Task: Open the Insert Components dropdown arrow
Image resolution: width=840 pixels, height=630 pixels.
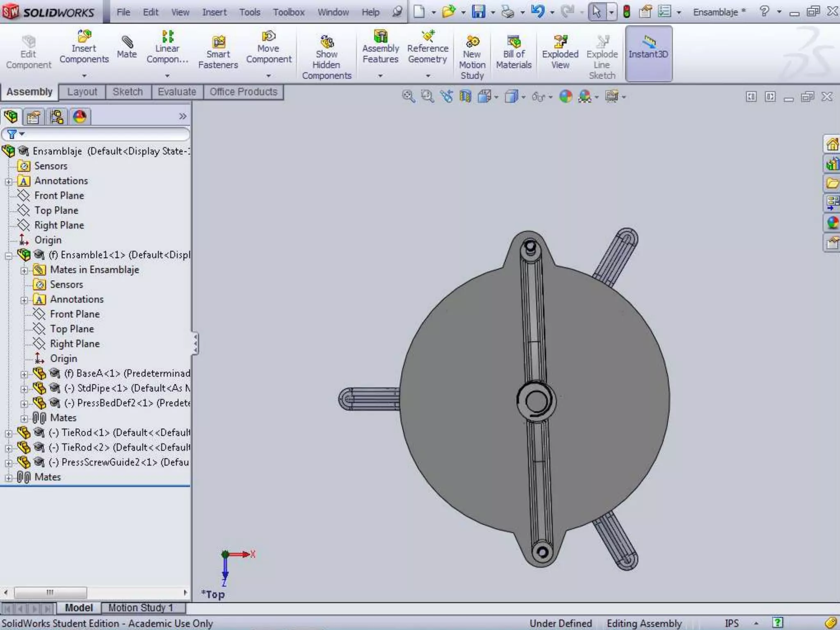Action: point(84,76)
